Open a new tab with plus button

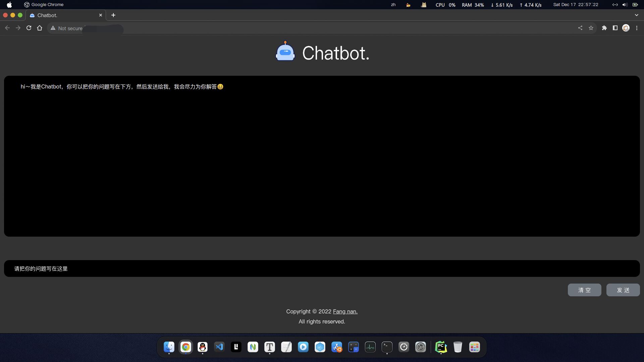pos(113,15)
